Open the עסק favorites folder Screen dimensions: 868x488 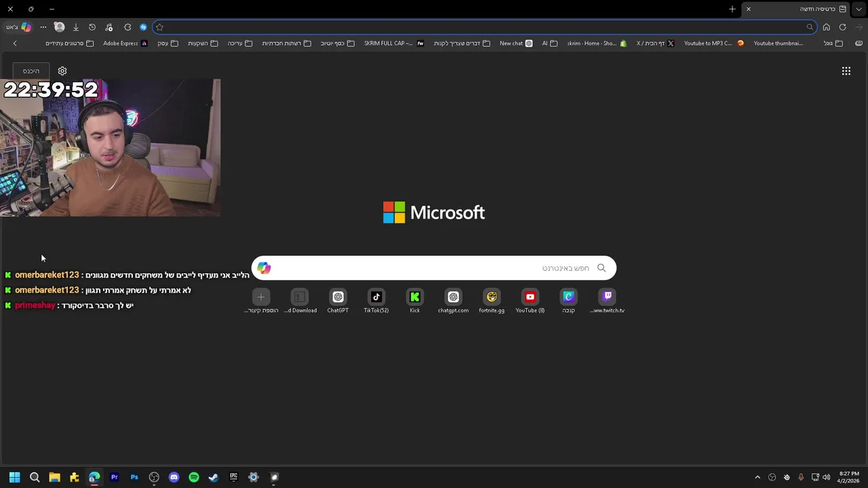tap(167, 43)
